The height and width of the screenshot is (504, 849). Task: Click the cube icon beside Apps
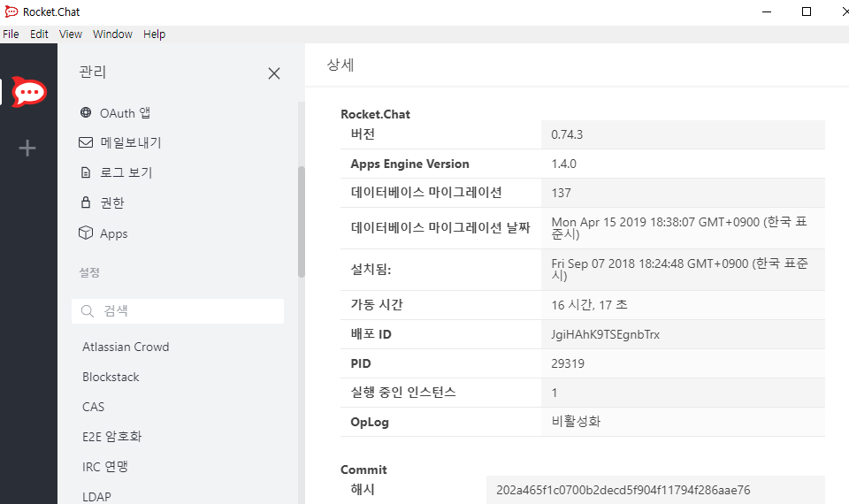tap(86, 233)
